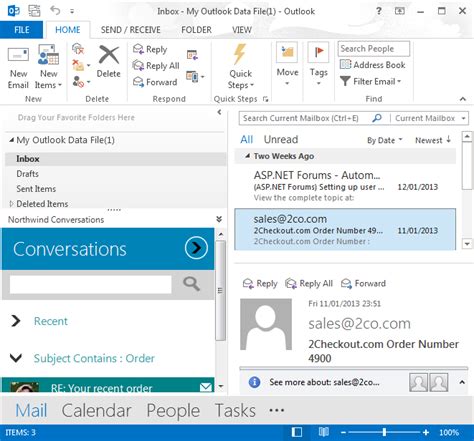Switch to Calendar view

96,410
